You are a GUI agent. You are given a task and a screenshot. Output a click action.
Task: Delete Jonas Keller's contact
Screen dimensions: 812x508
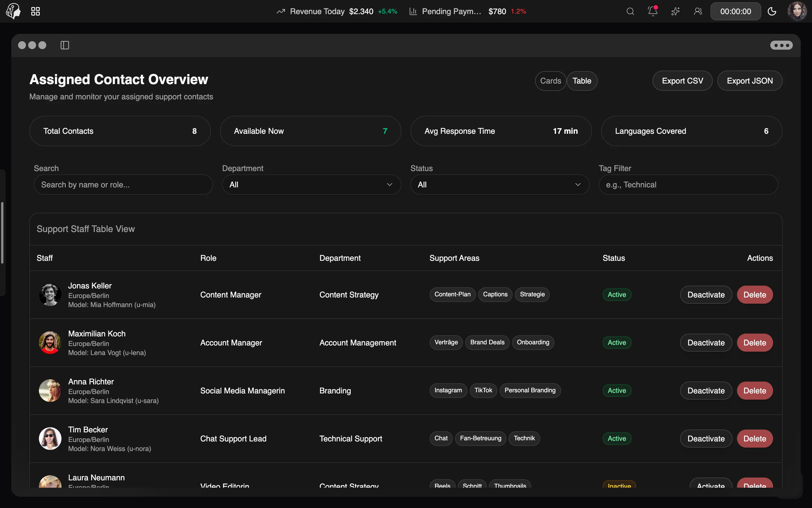754,295
